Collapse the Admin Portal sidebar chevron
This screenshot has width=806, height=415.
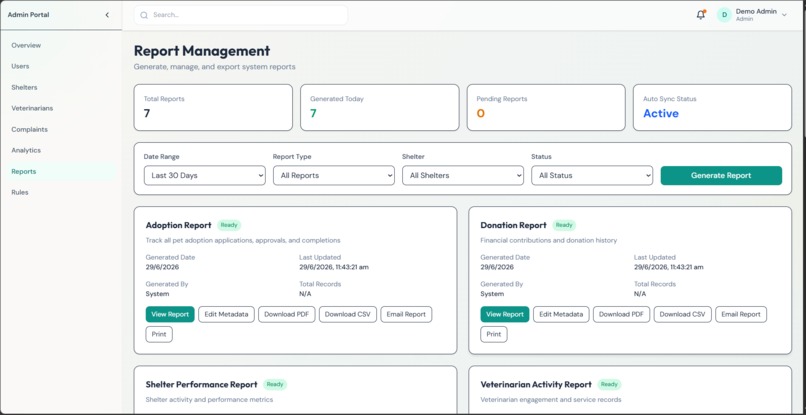(x=107, y=15)
